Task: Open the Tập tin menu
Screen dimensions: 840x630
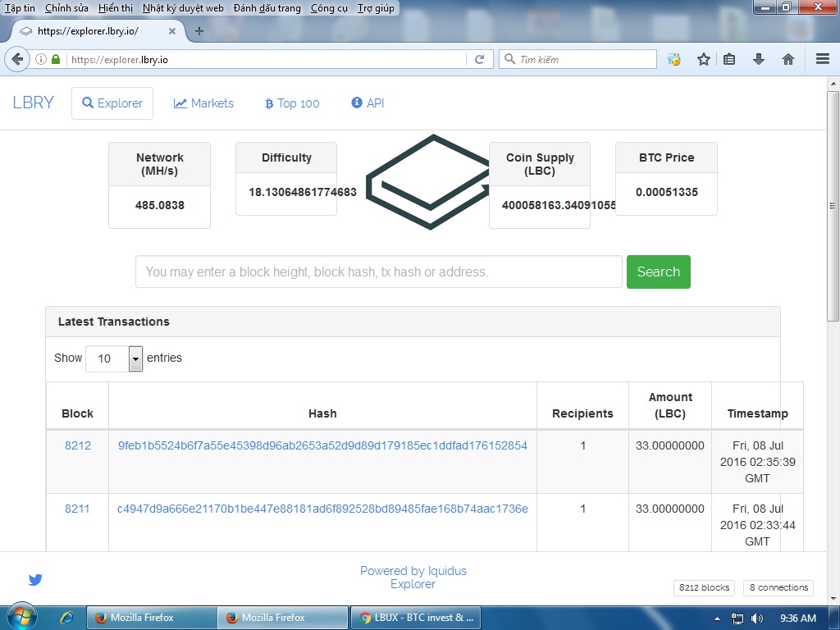Action: pos(20,8)
